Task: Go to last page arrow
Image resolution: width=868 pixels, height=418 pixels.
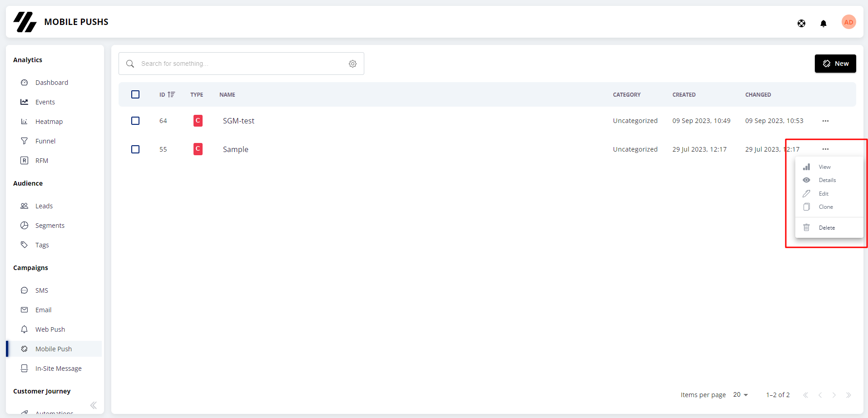Action: [x=848, y=395]
